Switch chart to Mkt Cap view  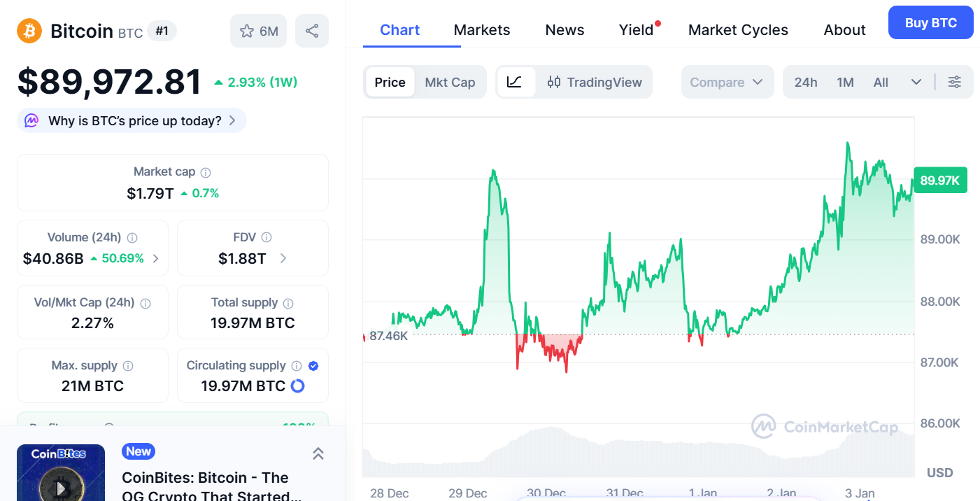point(450,82)
